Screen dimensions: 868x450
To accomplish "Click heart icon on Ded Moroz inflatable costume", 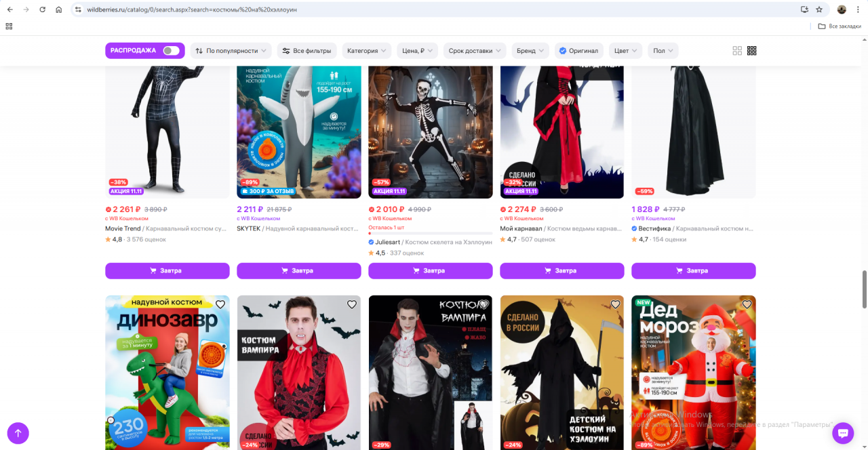I will tap(747, 305).
